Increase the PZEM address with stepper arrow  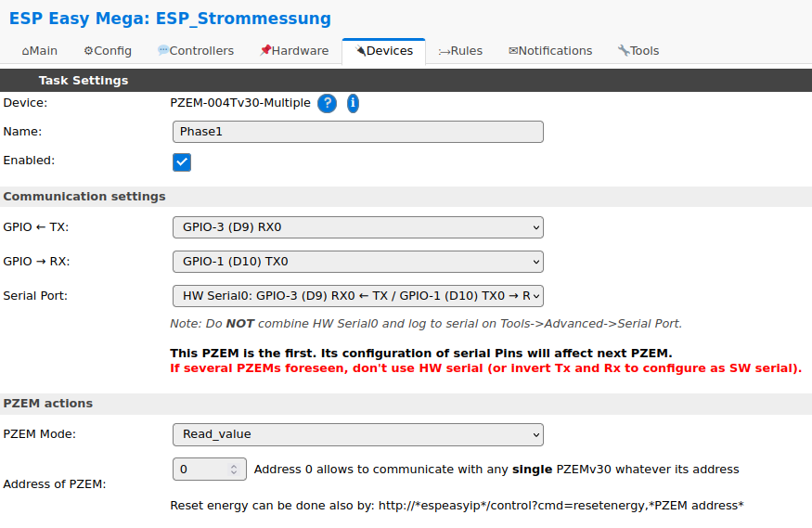point(234,466)
